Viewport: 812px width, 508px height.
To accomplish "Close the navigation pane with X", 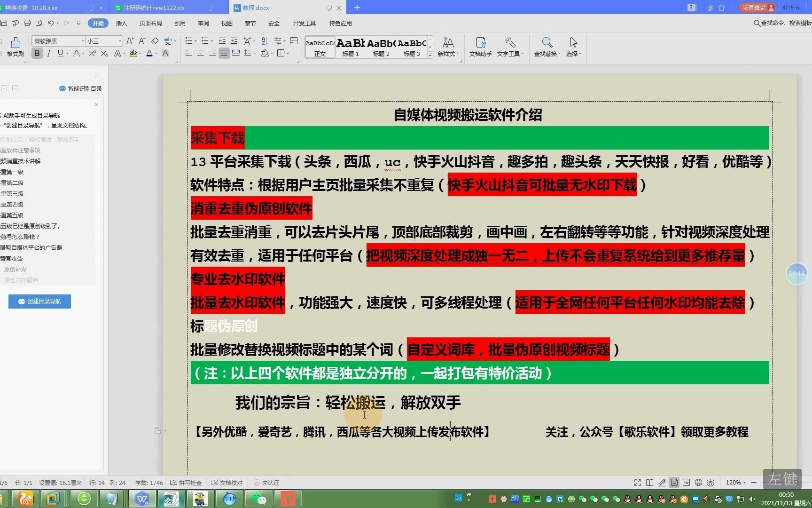I will point(97,75).
